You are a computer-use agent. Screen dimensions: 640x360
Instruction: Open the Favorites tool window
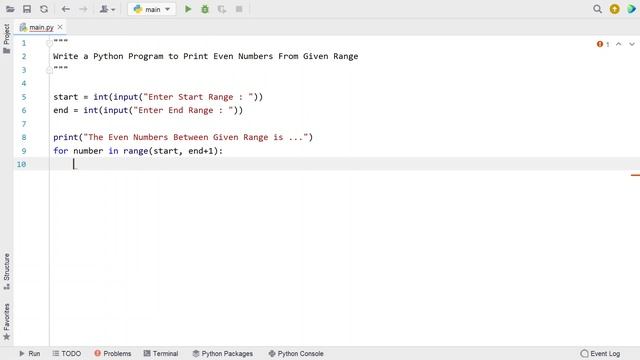pyautogui.click(x=7, y=322)
